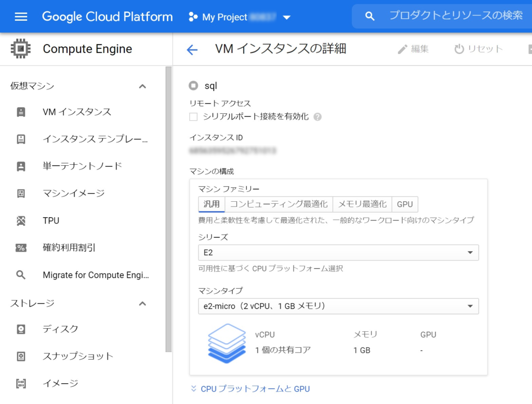Click the VM インスタンス sidebar icon

tap(21, 112)
